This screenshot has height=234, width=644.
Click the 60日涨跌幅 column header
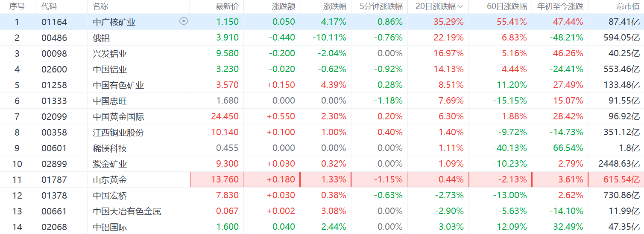pos(507,6)
